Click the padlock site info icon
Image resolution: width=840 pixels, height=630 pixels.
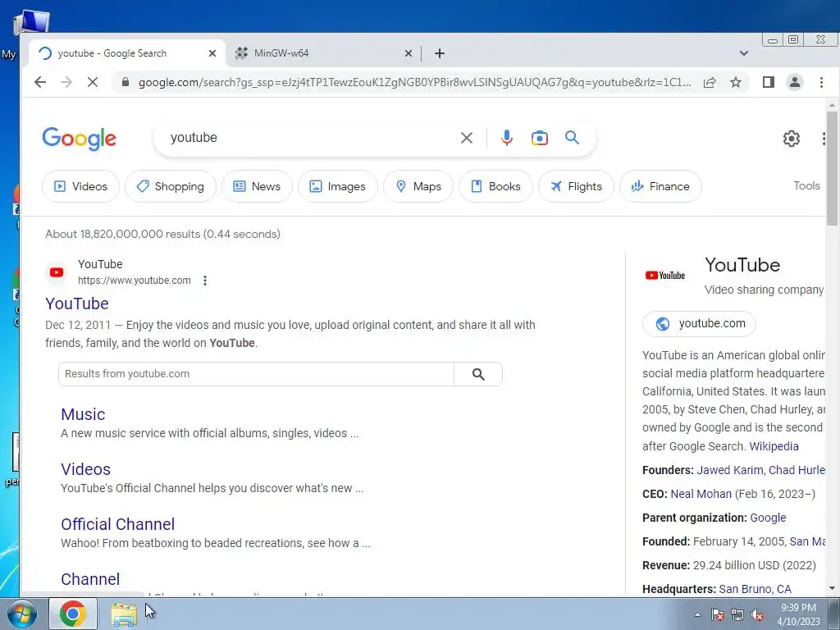(x=126, y=82)
